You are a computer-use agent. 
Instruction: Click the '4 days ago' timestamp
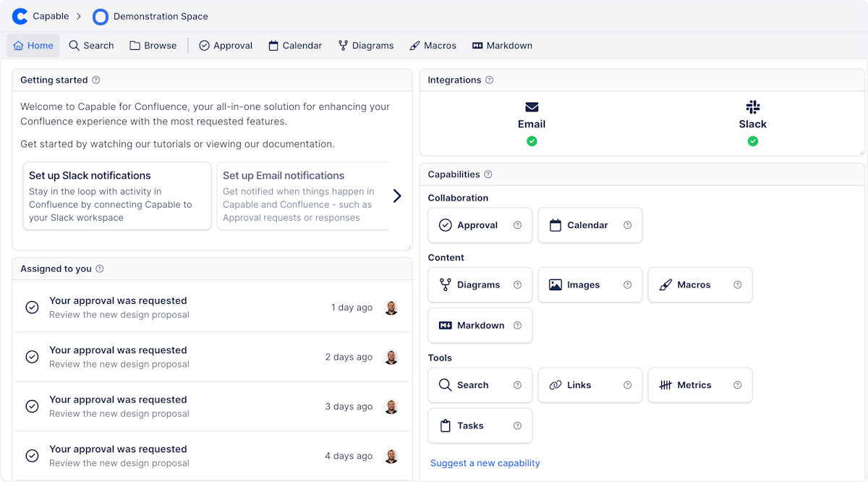click(x=349, y=456)
